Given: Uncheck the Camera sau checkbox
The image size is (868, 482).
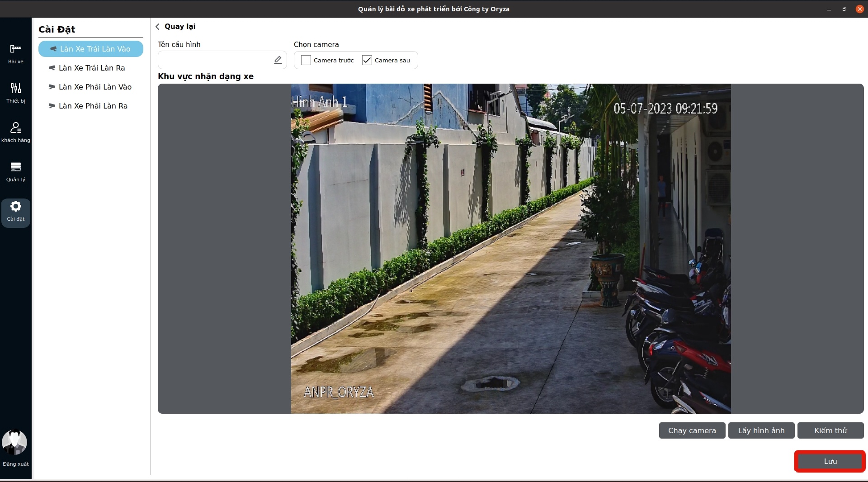Looking at the screenshot, I should pyautogui.click(x=367, y=60).
